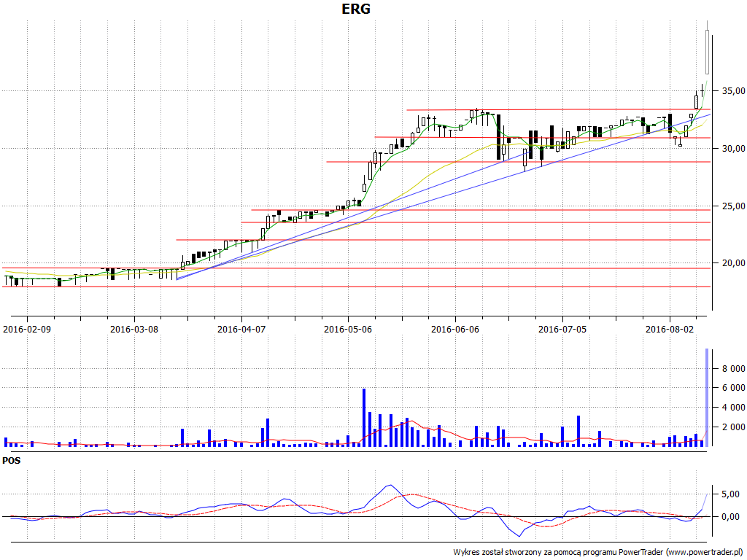The image size is (747, 560).
Task: Click the 2016-06-06 date label
Action: [455, 329]
